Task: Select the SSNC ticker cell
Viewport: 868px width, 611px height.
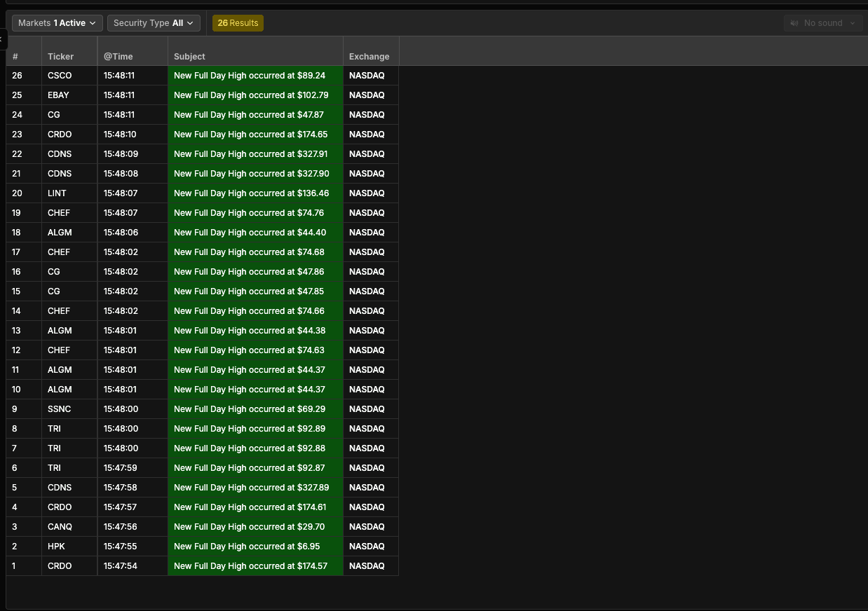Action: point(69,409)
